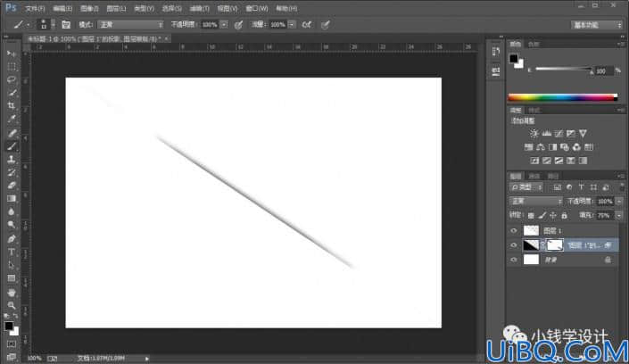Click the foreground color swatch in toolbox

tap(8, 326)
